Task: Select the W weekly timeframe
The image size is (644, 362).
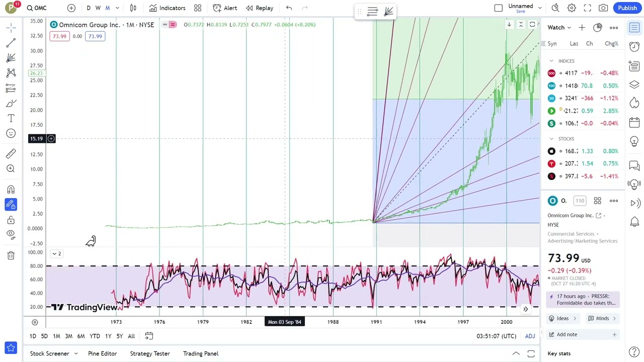Action: (x=98, y=8)
